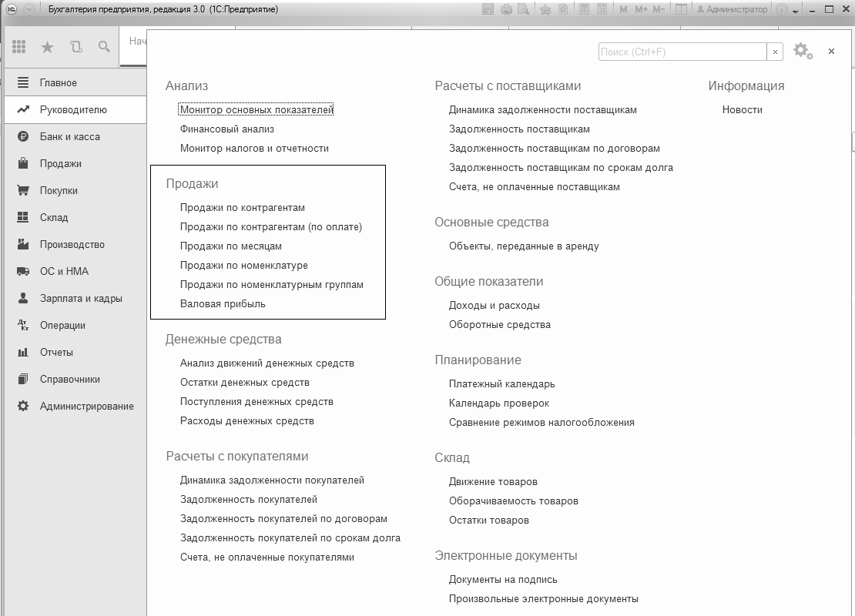Image resolution: width=855 pixels, height=616 pixels.
Task: Click into the Поиск (Ctrl+F) search field
Action: (682, 52)
